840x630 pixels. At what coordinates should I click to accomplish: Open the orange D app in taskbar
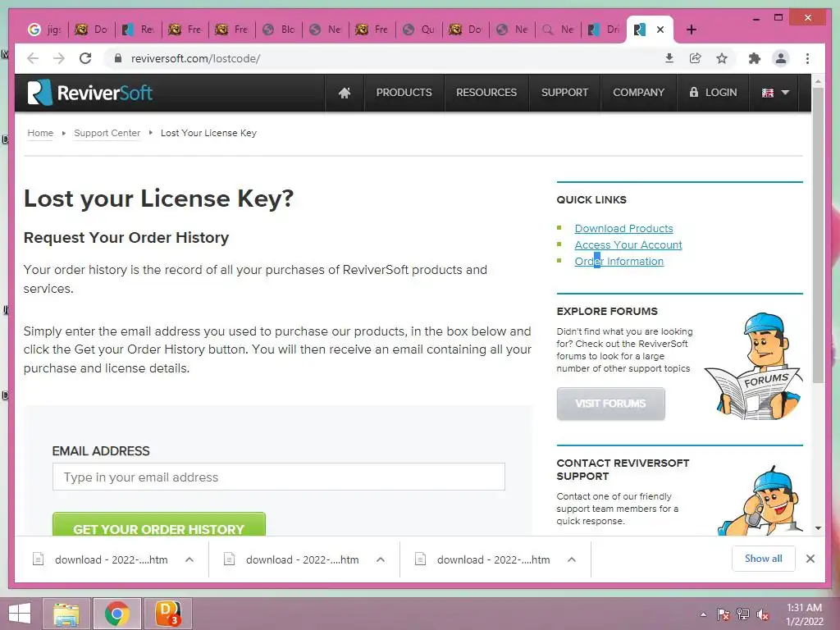167,614
